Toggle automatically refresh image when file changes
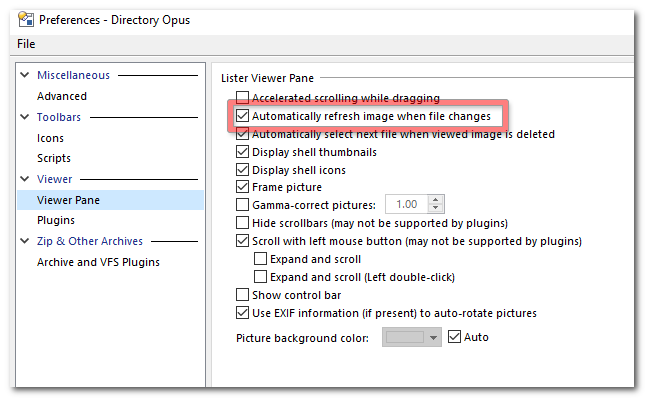Viewport: 645px width, 398px height. pos(242,116)
